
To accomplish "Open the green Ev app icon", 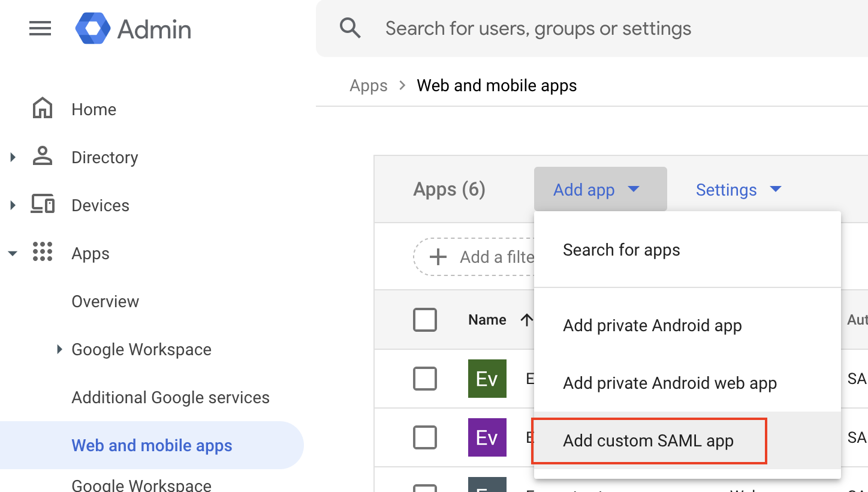I will tap(487, 379).
